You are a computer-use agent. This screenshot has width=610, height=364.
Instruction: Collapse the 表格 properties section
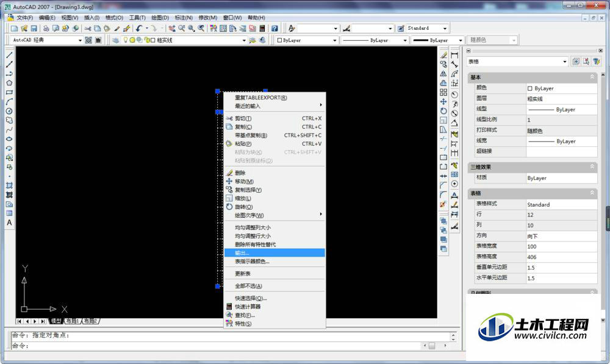tap(592, 193)
